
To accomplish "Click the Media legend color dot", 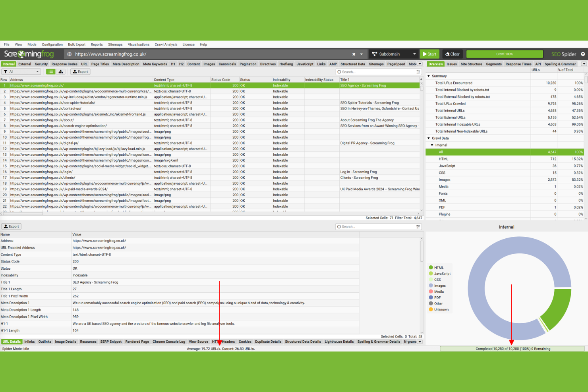I will click(431, 292).
